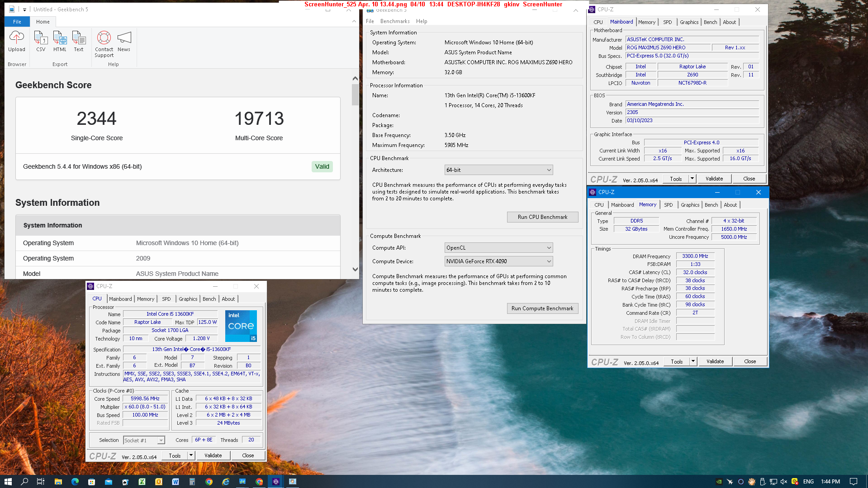This screenshot has width=868, height=488.
Task: Click the DRAM Frequency 3300.0 MHz value
Action: pyautogui.click(x=695, y=256)
